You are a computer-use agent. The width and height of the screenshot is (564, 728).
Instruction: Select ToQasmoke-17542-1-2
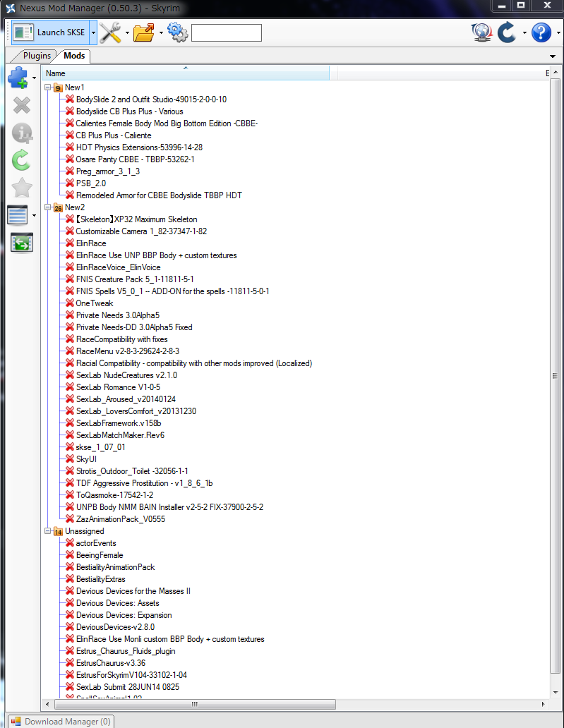pyautogui.click(x=115, y=495)
